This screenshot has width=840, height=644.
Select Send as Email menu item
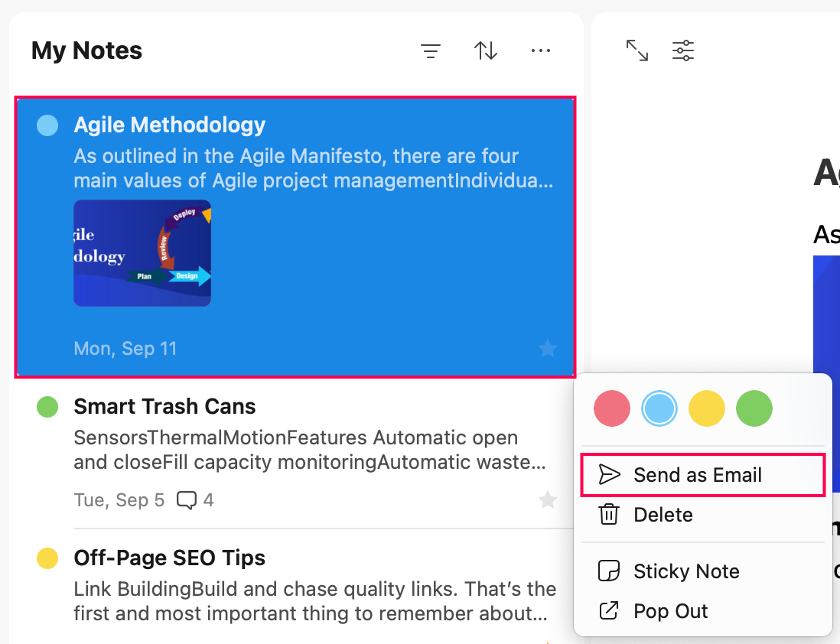coord(703,475)
